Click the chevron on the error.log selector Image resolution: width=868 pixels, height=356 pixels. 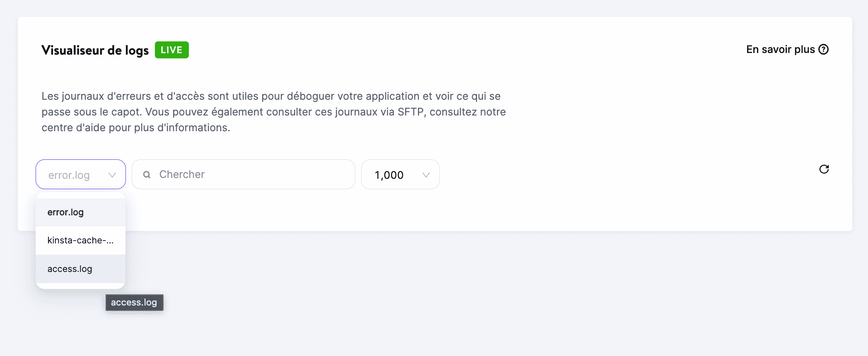point(111,175)
